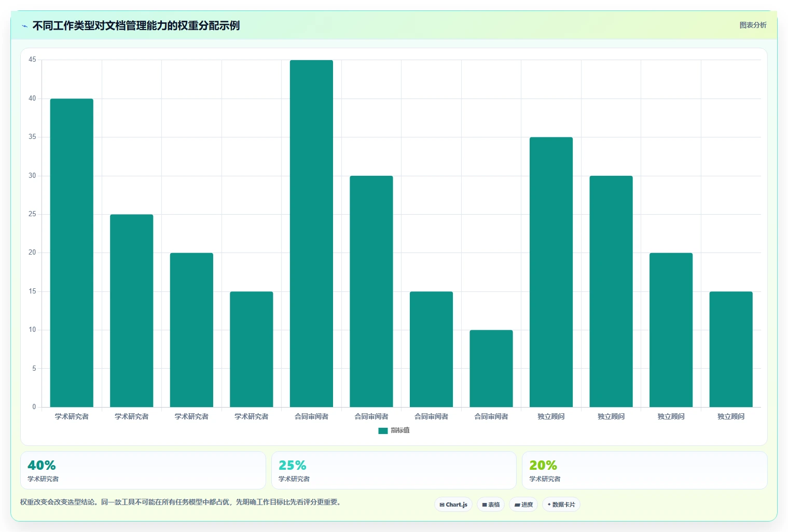
Task: Click the y-axis label 25
Action: point(32,214)
